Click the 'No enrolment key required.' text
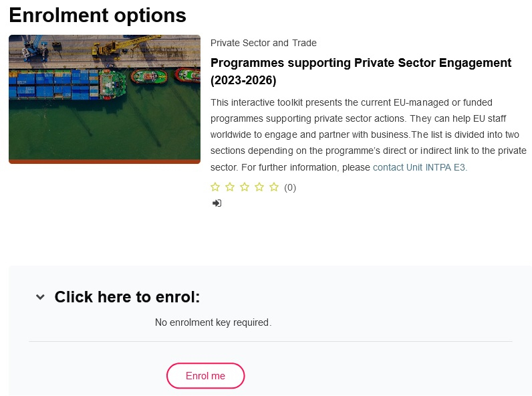 [213, 322]
